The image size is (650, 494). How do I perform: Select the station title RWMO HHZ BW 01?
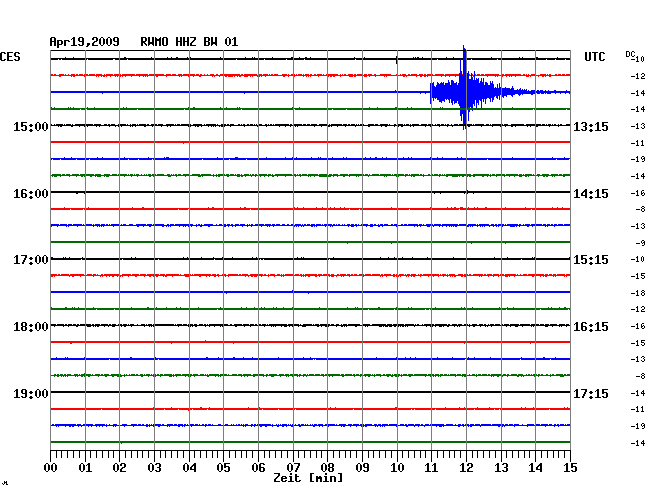(x=189, y=42)
